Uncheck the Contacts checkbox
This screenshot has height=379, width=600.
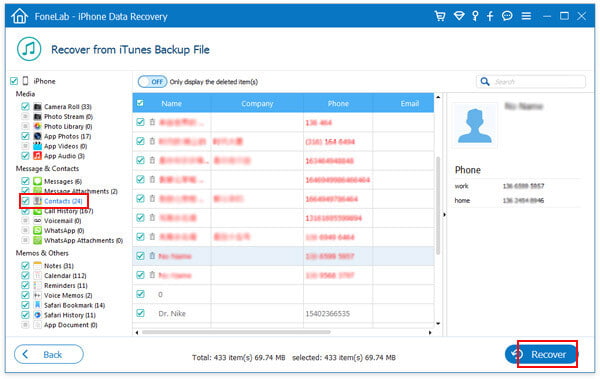click(x=25, y=201)
